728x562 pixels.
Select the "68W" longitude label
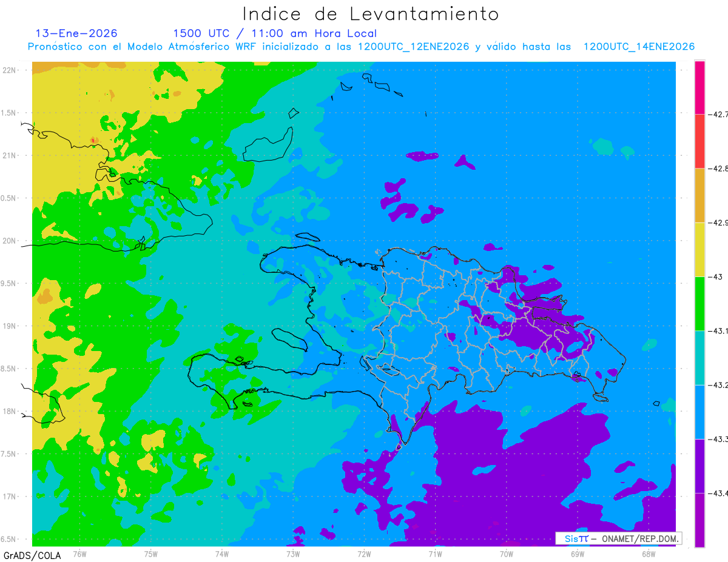649,554
